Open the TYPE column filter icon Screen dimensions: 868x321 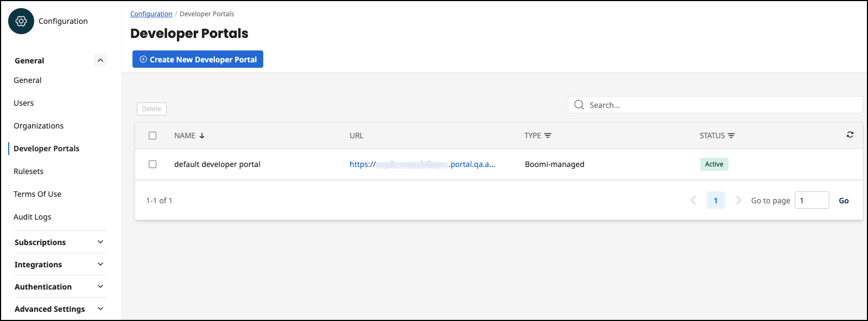(548, 136)
